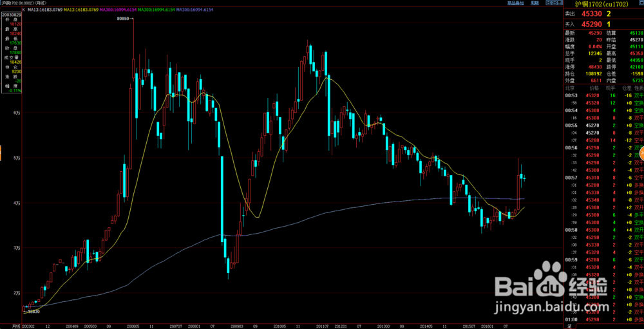The width and height of the screenshot is (644, 329).
Task: Click the middle layout icon in chart header
Action: tap(554, 3)
